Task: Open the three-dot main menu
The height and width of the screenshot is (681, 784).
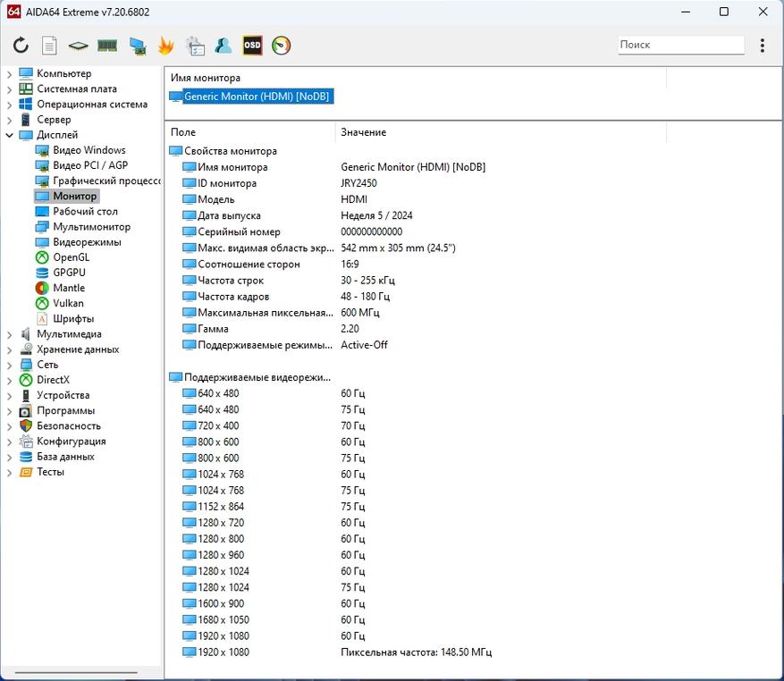Action: [x=762, y=46]
